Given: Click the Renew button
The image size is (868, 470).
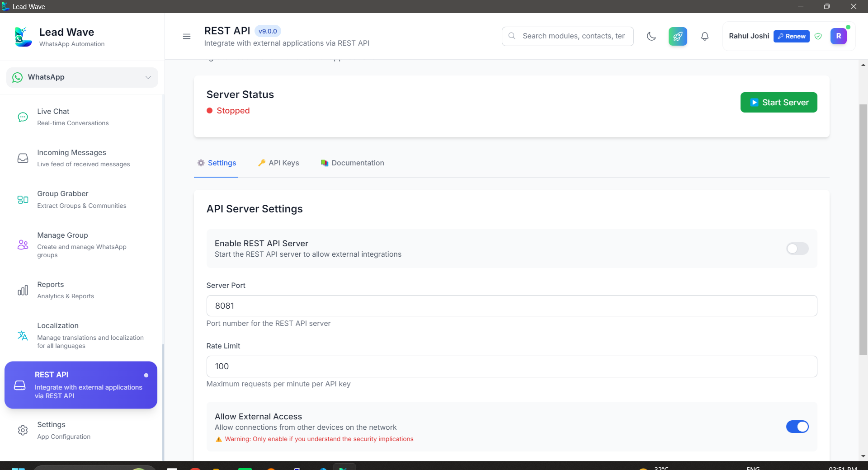Looking at the screenshot, I should point(791,36).
